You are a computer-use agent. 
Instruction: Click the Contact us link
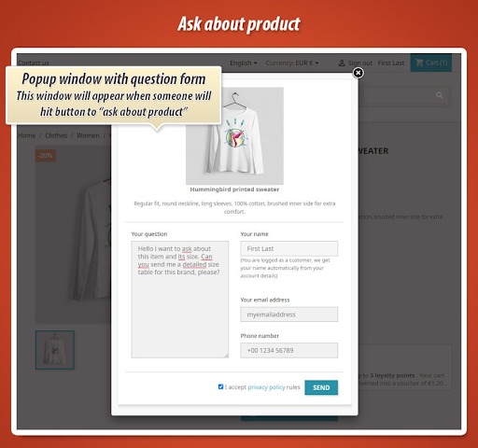[34, 63]
